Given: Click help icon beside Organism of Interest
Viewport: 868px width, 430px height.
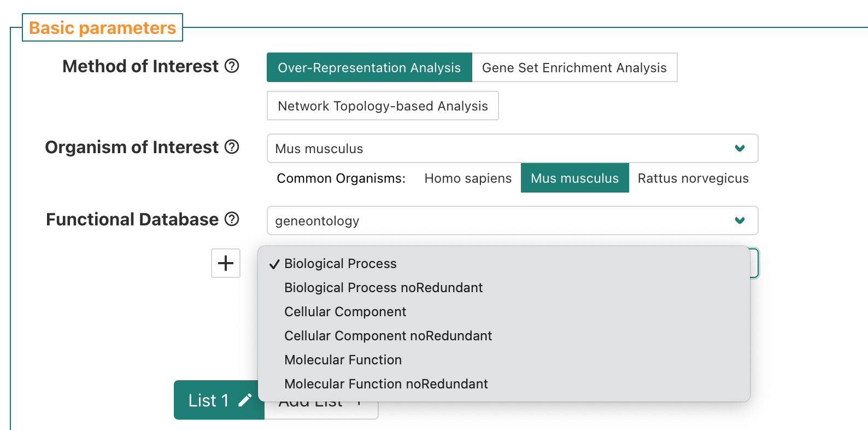Looking at the screenshot, I should tap(232, 147).
